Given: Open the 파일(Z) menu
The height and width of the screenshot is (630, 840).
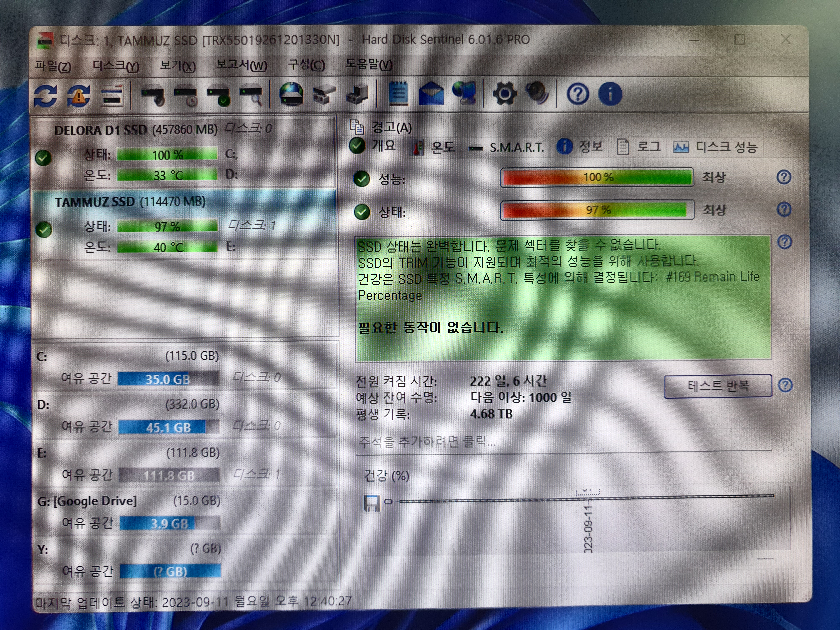Looking at the screenshot, I should pos(53,66).
